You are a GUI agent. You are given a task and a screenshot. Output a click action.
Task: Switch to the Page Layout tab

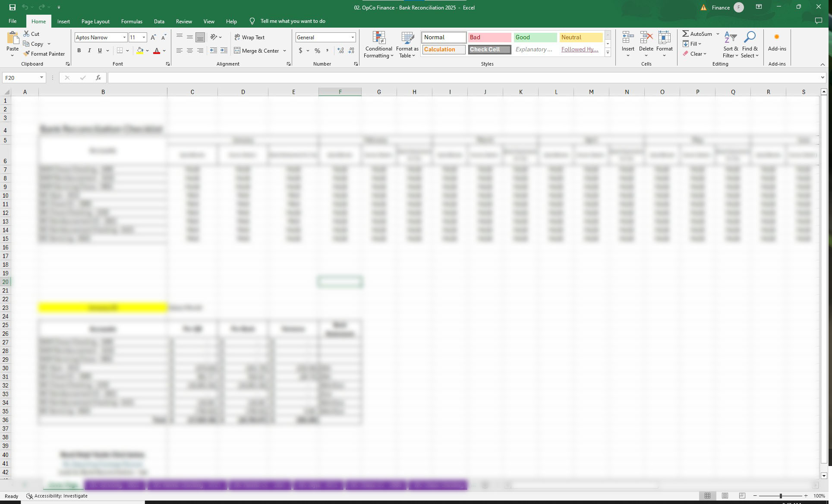95,21
